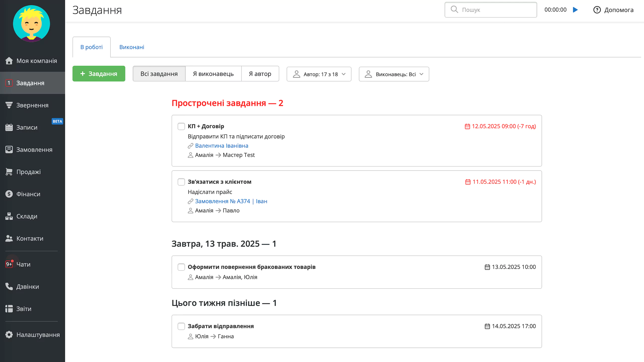This screenshot has width=644, height=362.
Task: Open the Замовлення № A374 | Іван link
Action: (x=231, y=201)
